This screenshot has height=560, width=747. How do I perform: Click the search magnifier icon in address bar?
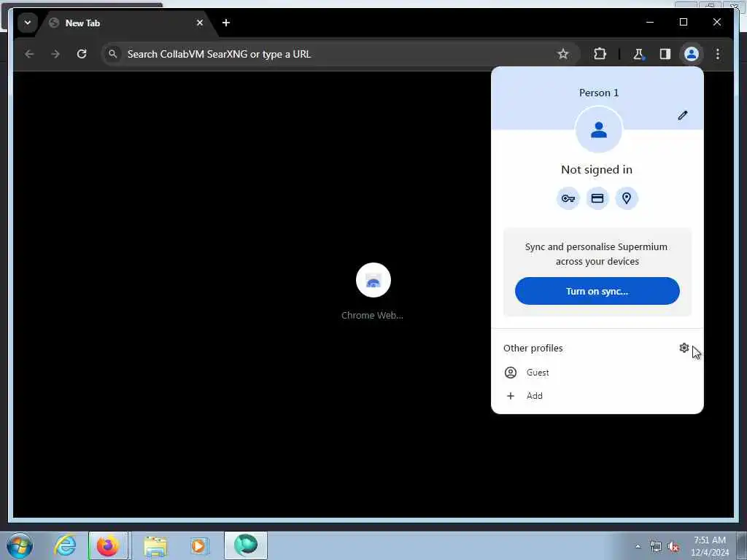pos(112,54)
